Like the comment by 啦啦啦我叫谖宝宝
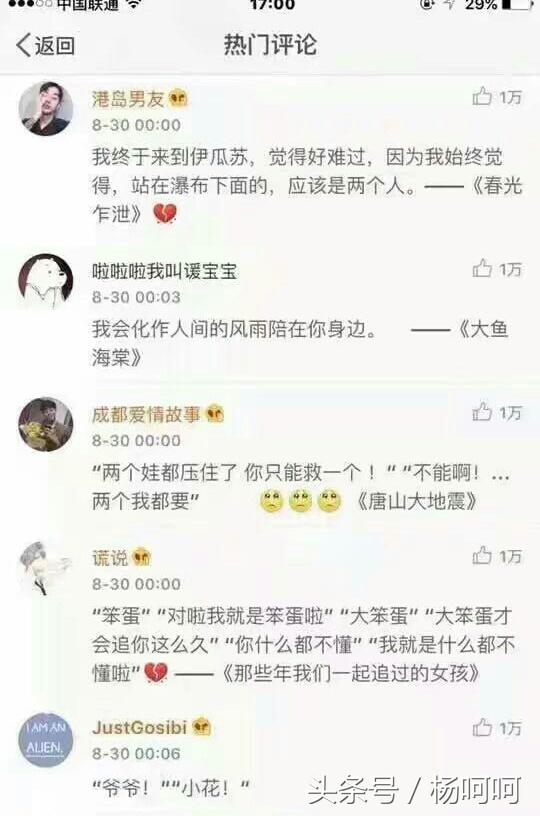This screenshot has width=540, height=816. 496,269
